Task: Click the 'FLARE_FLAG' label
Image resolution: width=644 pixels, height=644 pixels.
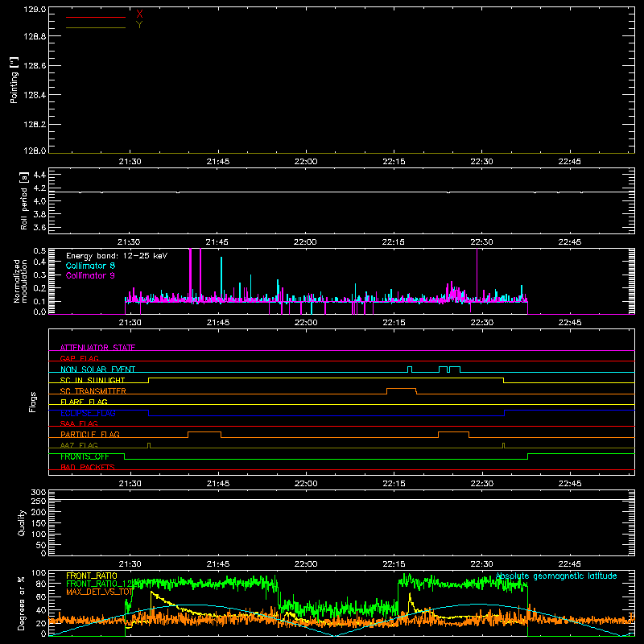Action: pos(84,402)
